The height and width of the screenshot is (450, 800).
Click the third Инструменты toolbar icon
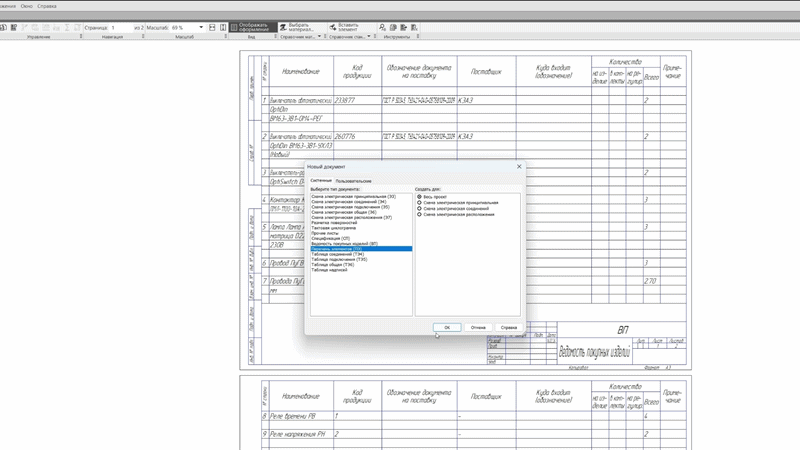tap(404, 28)
